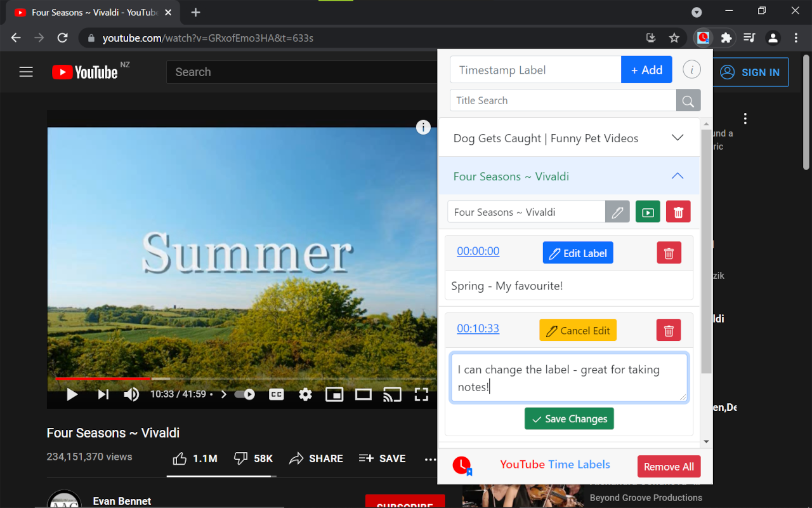Viewport: 812px width, 508px height.
Task: Click the red video progress bar
Action: pyautogui.click(x=101, y=377)
